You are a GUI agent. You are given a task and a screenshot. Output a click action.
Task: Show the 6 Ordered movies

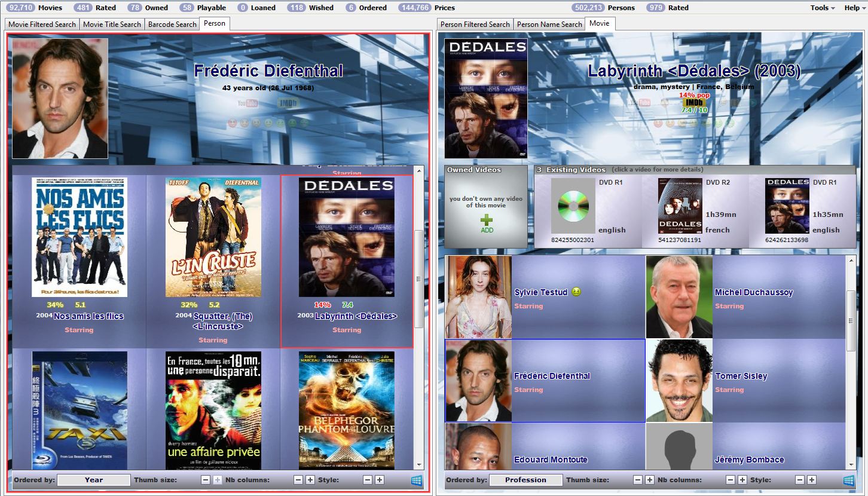[x=366, y=8]
